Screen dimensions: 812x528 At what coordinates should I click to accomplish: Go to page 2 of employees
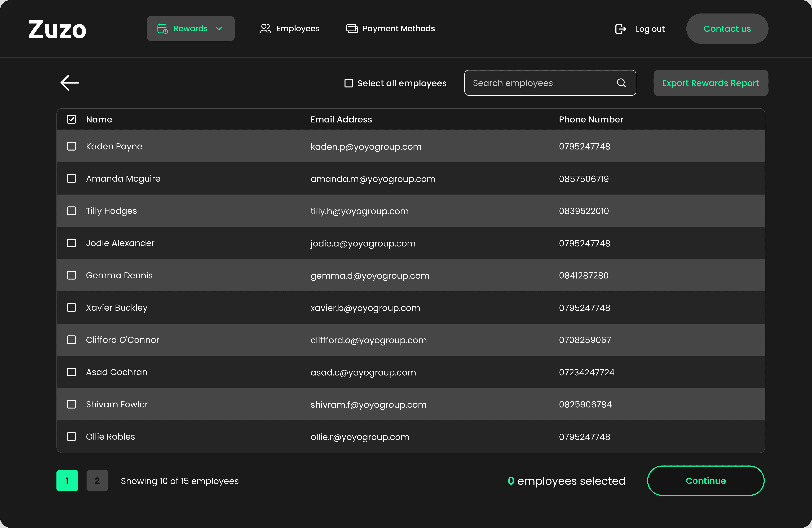(97, 481)
